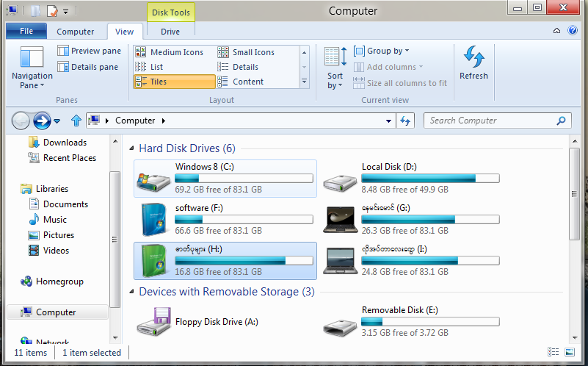Open Recent Places in navigation pane

click(x=62, y=158)
